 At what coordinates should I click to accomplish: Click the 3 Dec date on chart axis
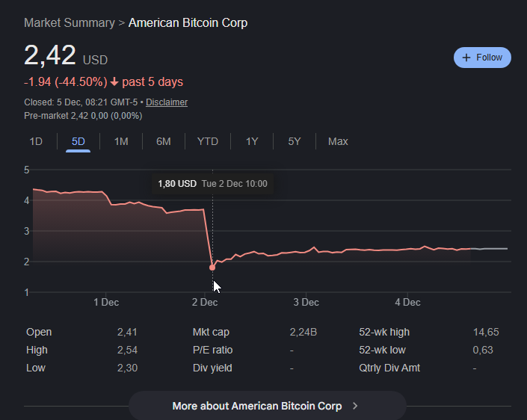coord(306,303)
